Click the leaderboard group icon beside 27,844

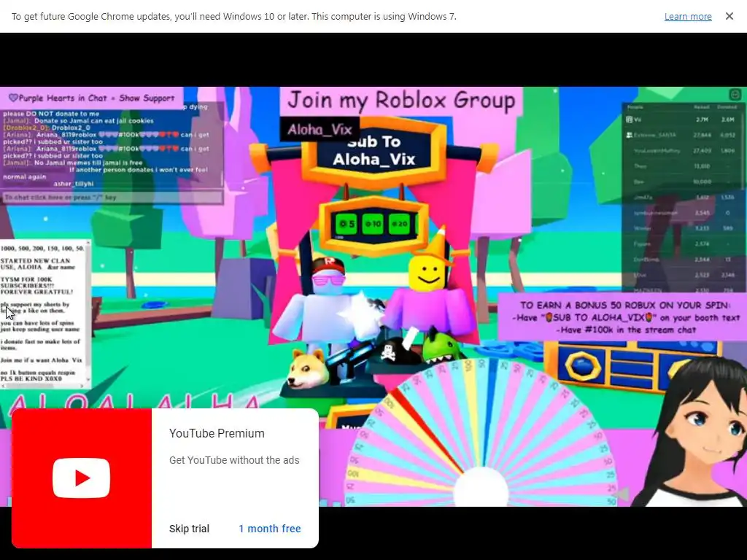tap(630, 135)
